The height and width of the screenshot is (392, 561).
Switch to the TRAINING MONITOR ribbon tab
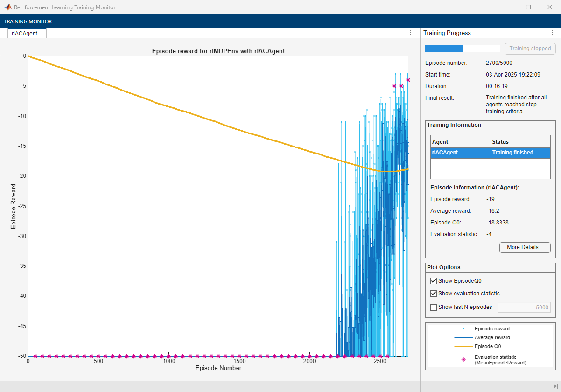28,21
